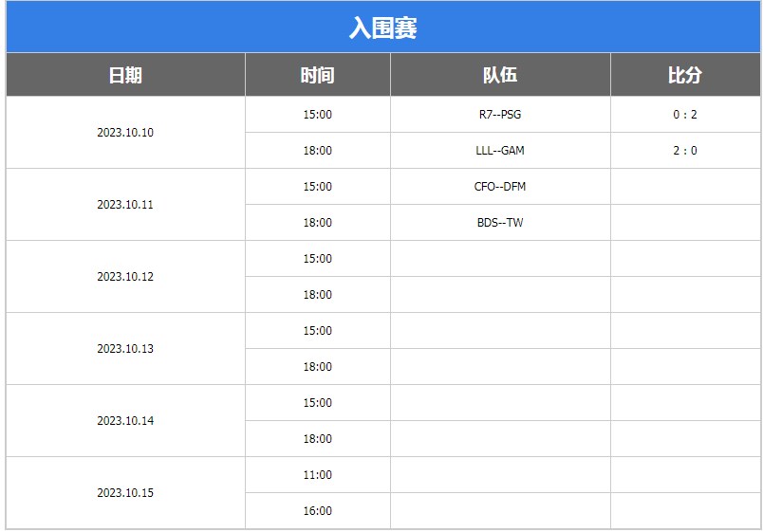
Task: Select the 2023.10.10 date cell
Action: (x=125, y=133)
